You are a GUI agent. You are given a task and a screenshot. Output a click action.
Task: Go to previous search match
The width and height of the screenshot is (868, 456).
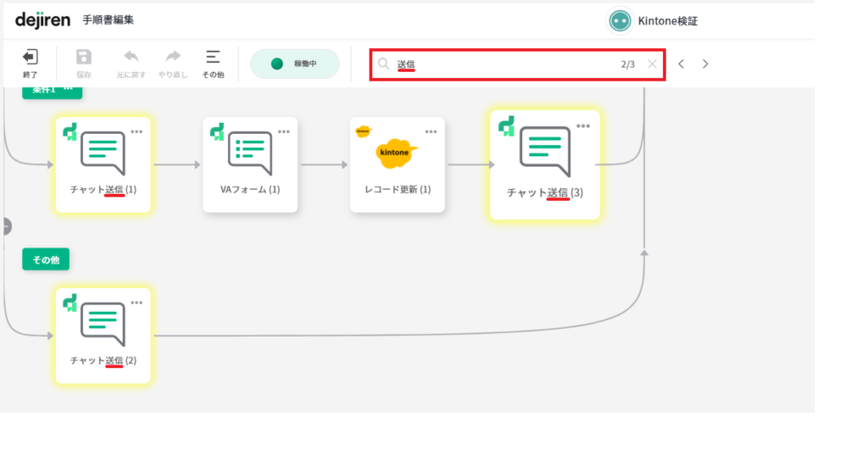(x=682, y=64)
